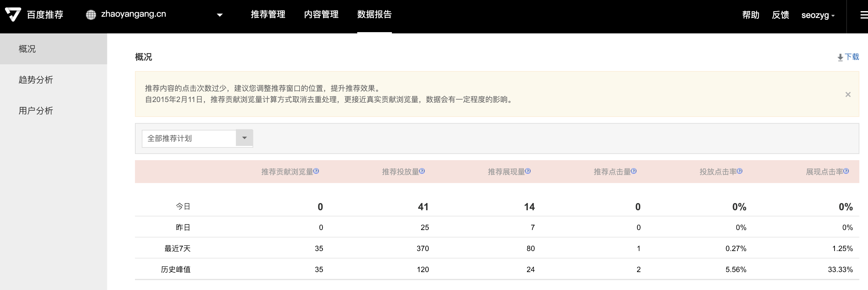This screenshot has width=868, height=290.
Task: Switch to the 推荐管理 tab
Action: [x=268, y=15]
